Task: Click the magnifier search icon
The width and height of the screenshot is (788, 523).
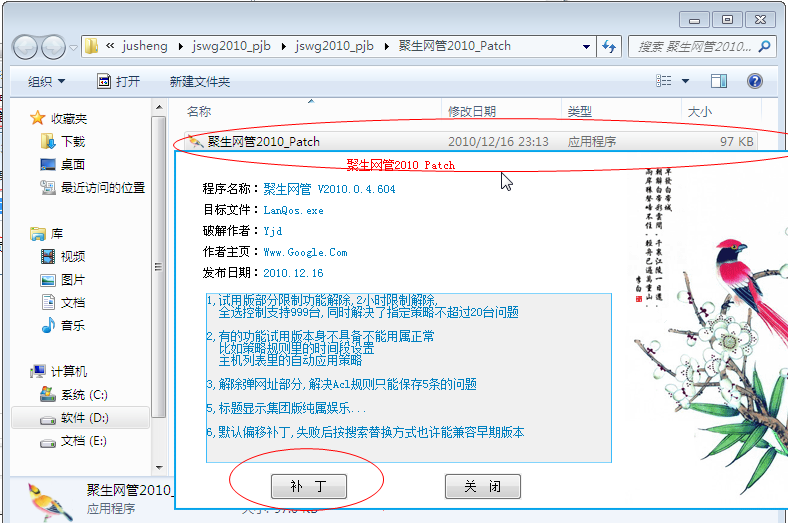Action: coord(764,47)
